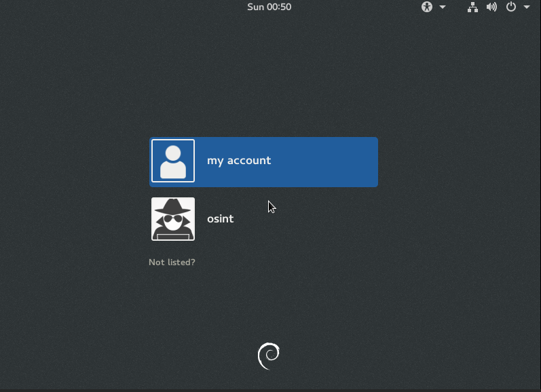This screenshot has width=541, height=392.
Task: Expand the accessibility dropdown arrow
Action: [x=443, y=7]
